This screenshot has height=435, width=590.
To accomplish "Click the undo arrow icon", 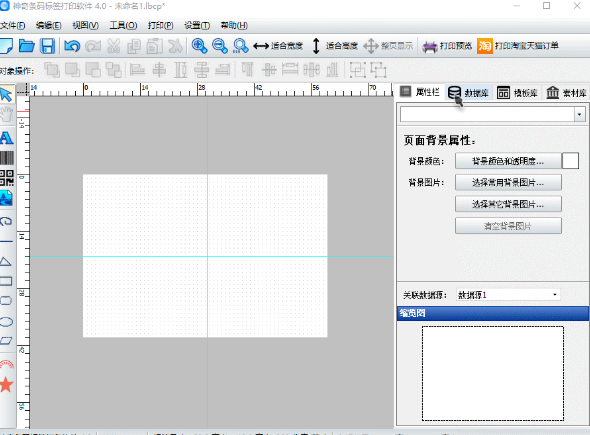I will [x=72, y=46].
